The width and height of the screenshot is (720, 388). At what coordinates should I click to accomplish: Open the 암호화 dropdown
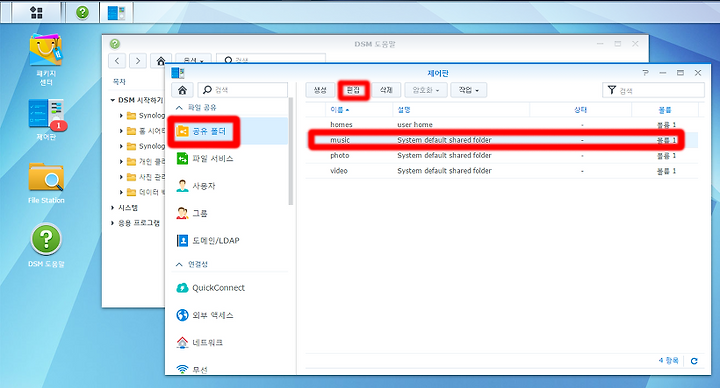pos(426,90)
